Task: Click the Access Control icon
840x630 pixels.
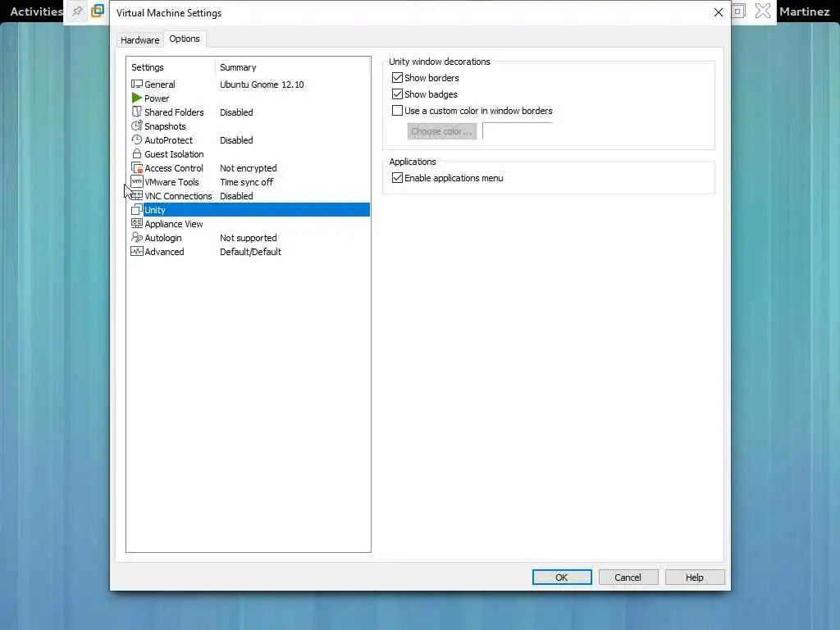Action: (137, 167)
